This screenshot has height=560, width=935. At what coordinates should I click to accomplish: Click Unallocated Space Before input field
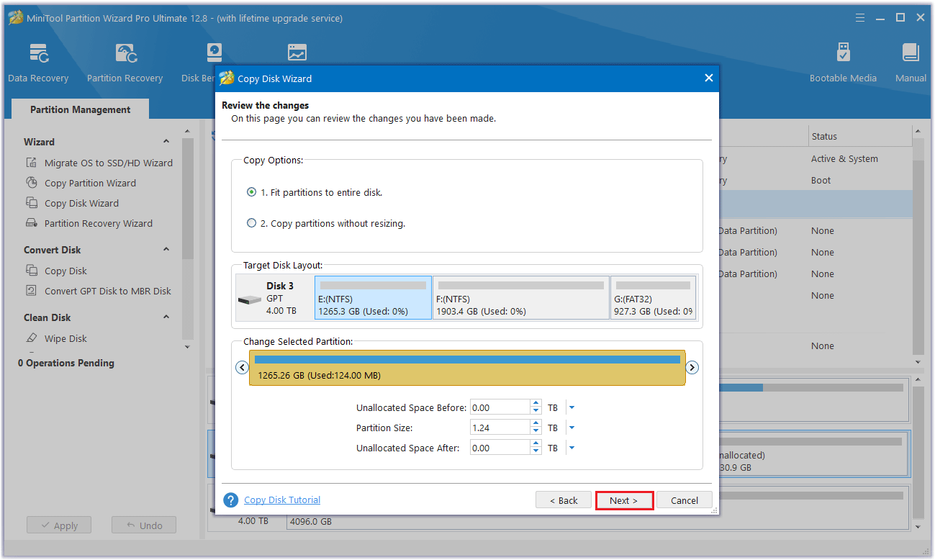tap(500, 407)
